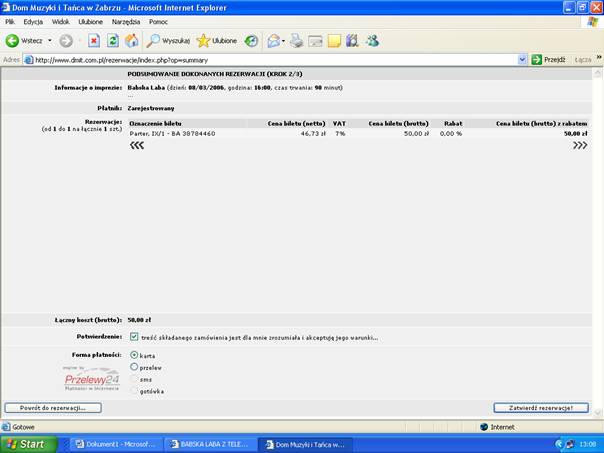Click the Messenger icon in toolbar
Screen dimensions: 604x453
[x=372, y=41]
